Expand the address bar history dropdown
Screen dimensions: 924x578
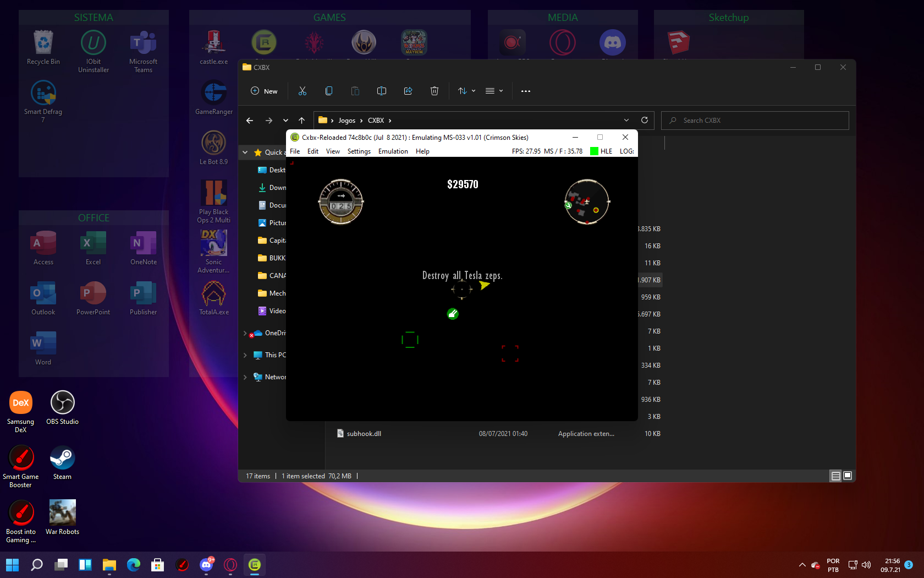click(626, 120)
